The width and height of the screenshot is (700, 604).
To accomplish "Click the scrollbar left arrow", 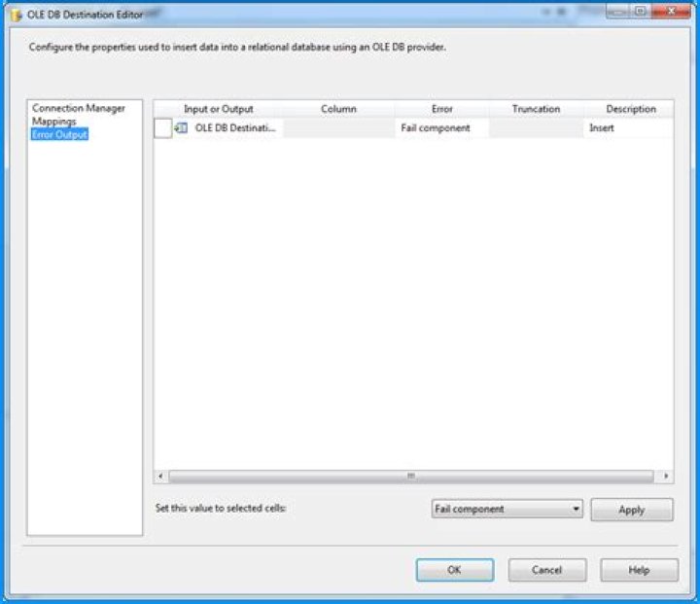I will pyautogui.click(x=160, y=477).
